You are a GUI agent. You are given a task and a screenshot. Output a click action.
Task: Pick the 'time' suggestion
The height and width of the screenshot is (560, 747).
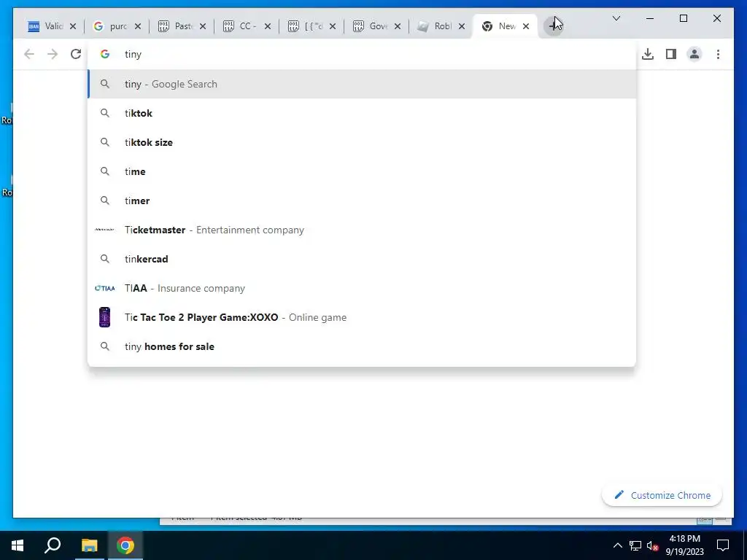coord(362,171)
